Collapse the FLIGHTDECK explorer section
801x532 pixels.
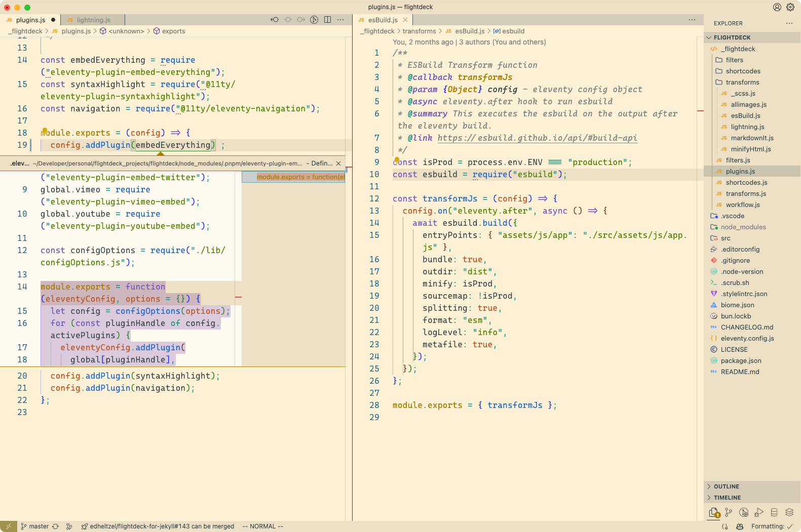coord(752,37)
